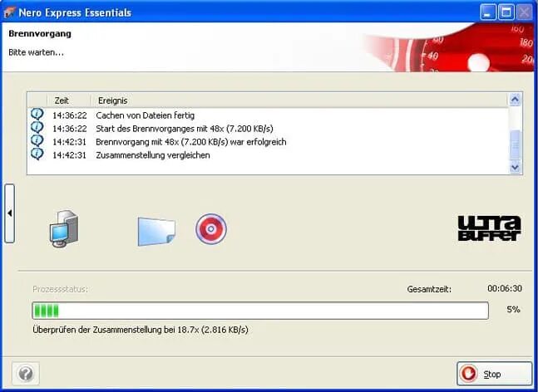The image size is (538, 392).
Task: Click the Prozessstatus label
Action: pyautogui.click(x=60, y=289)
